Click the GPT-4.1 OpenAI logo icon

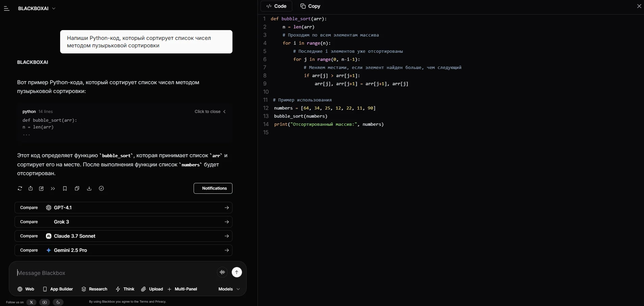pos(49,208)
